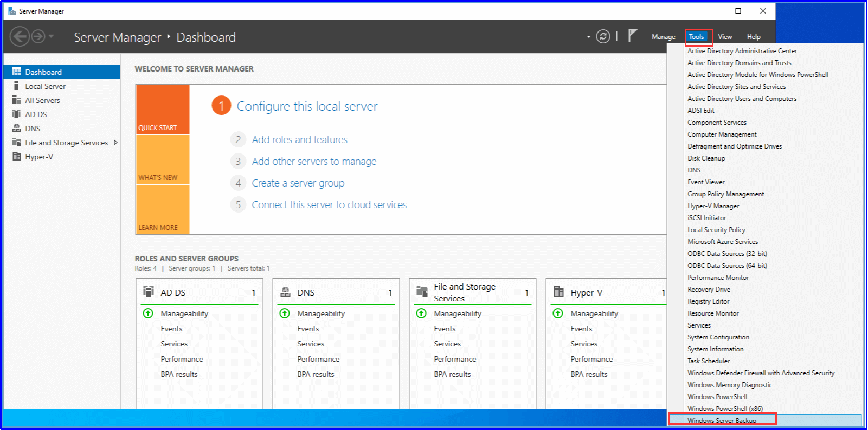Screen dimensions: 868x430
Task: Select the QUICK START tile
Action: 163,110
